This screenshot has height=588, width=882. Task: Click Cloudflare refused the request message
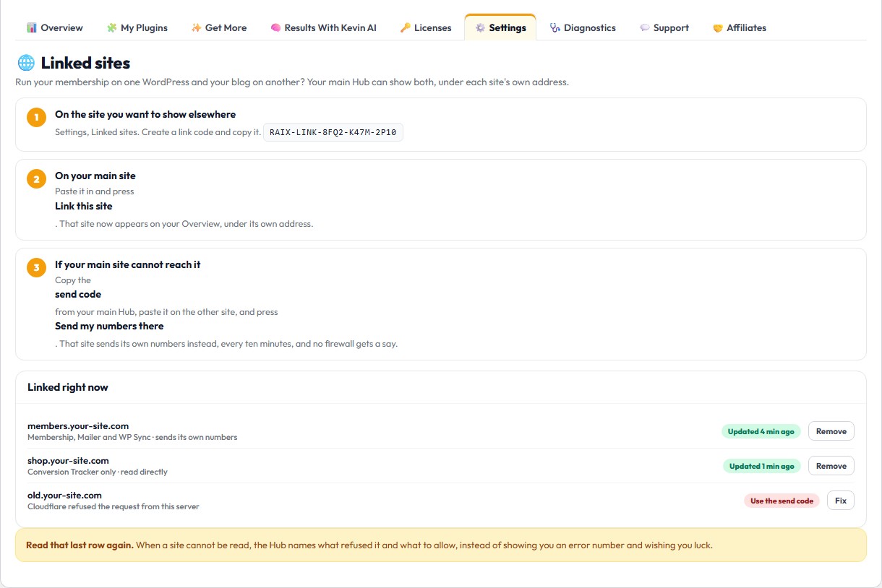(x=114, y=506)
